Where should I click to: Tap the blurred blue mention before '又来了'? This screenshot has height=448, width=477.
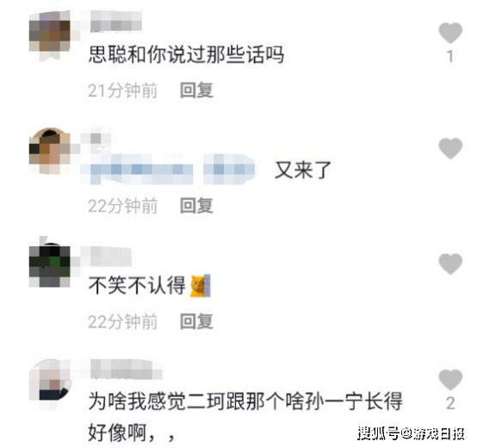click(x=168, y=169)
